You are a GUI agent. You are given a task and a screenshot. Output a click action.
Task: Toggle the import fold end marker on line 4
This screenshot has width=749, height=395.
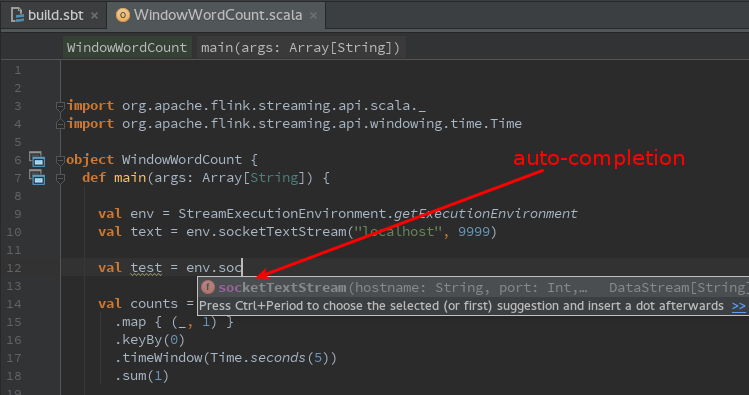60,124
